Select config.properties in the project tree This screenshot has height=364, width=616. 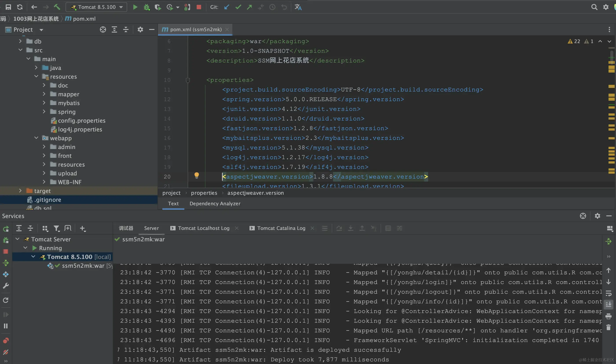(x=81, y=120)
